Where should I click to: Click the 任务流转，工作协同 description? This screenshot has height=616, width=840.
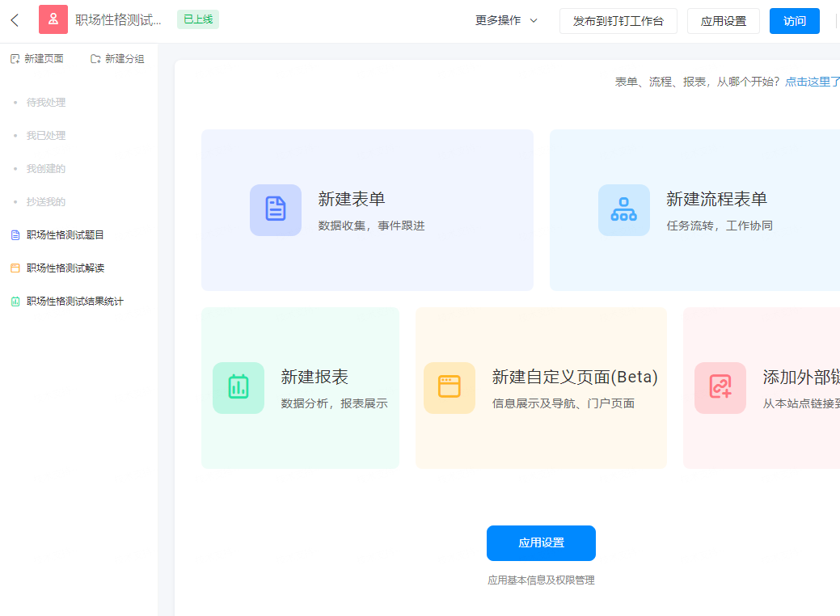[720, 226]
